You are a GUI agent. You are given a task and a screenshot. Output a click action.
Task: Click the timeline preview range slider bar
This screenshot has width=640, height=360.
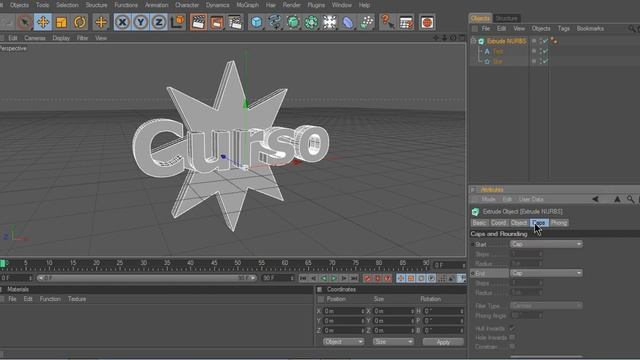147,278
